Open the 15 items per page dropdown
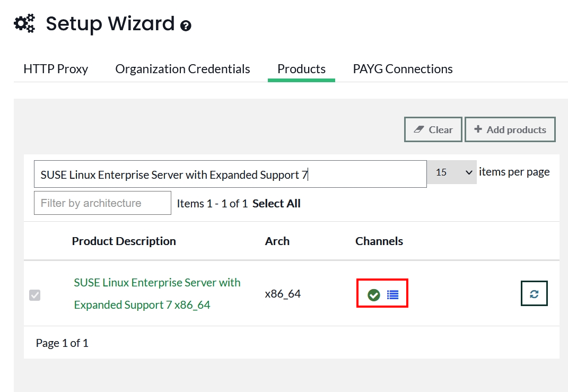The height and width of the screenshot is (392, 568). (452, 172)
